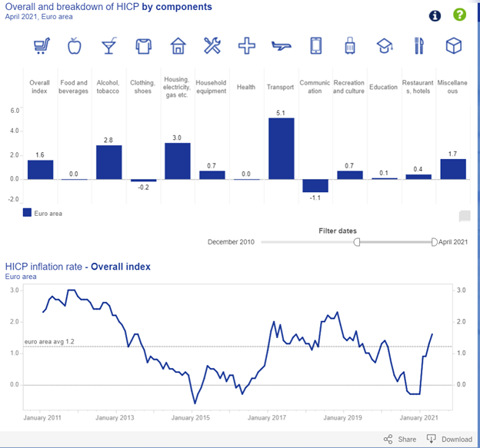This screenshot has height=448, width=480.
Task: Select the Miscellaneous box icon
Action: point(454,47)
